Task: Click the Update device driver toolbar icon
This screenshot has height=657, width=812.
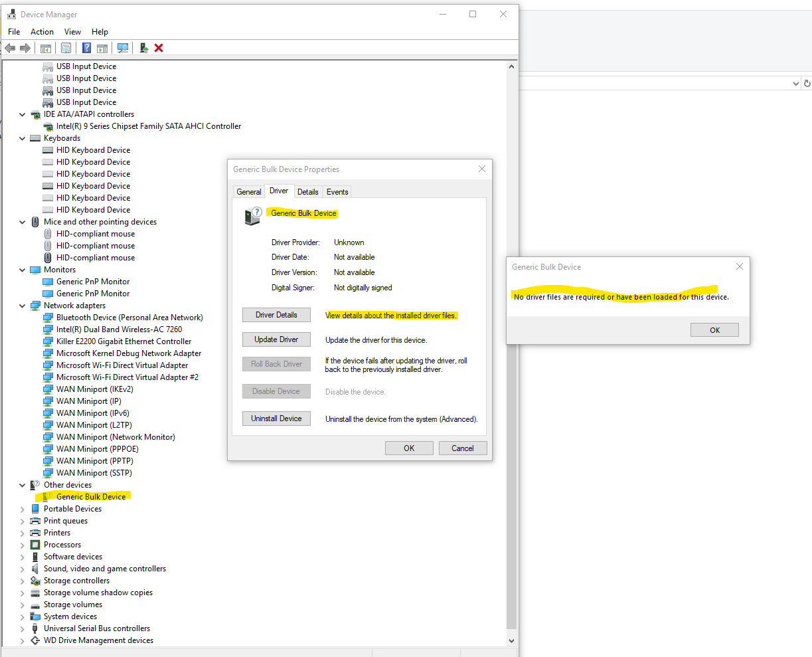Action: click(x=143, y=48)
